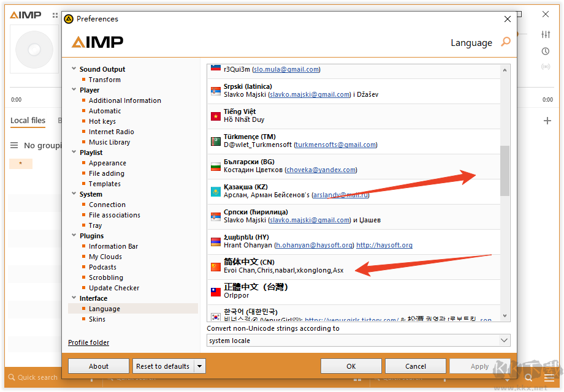This screenshot has height=392, width=564.
Task: Click the Vietnam flag for Tiếng Việt
Action: click(215, 116)
